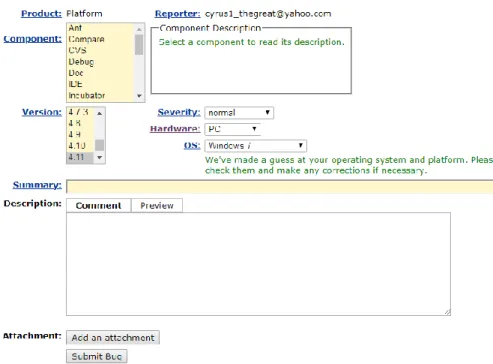Screen dimensions: 493x364
Task: Click the Platform product name text
Action: click(84, 14)
